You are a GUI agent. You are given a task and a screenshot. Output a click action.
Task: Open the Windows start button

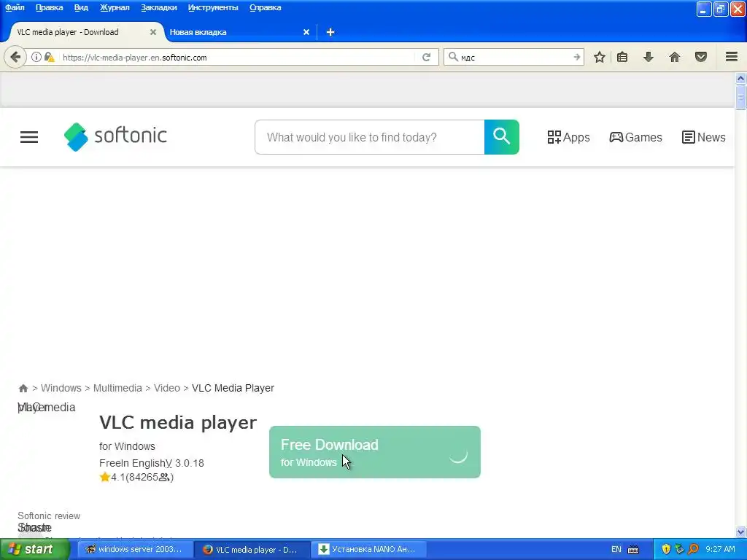coord(34,550)
